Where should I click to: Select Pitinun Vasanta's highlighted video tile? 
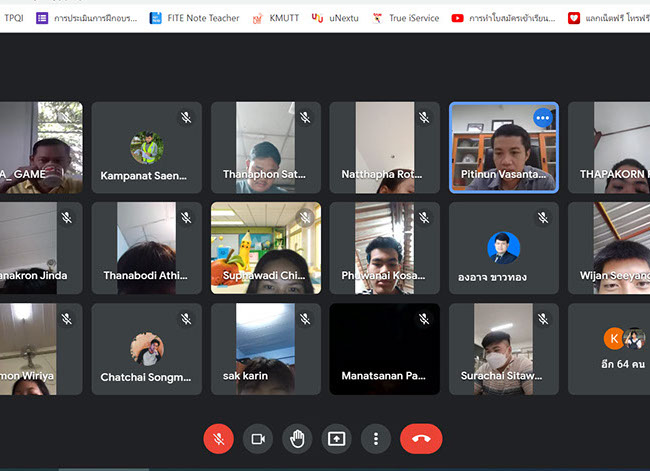point(503,147)
